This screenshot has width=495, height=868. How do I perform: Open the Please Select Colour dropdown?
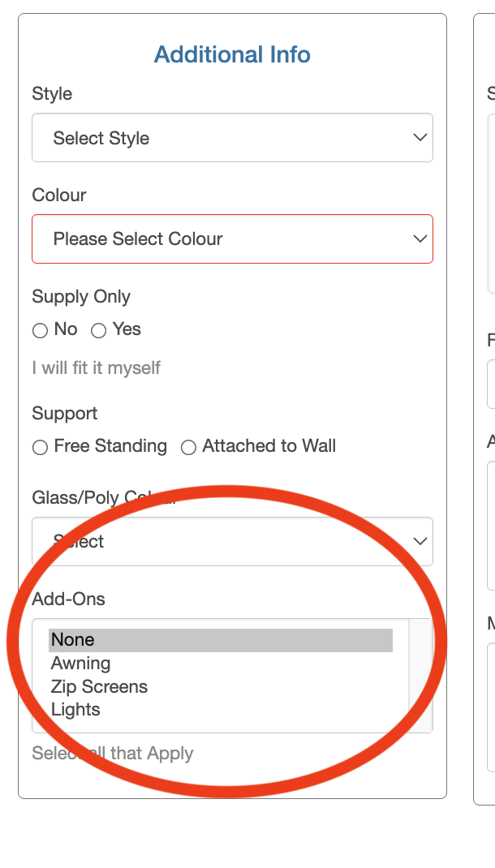point(232,239)
